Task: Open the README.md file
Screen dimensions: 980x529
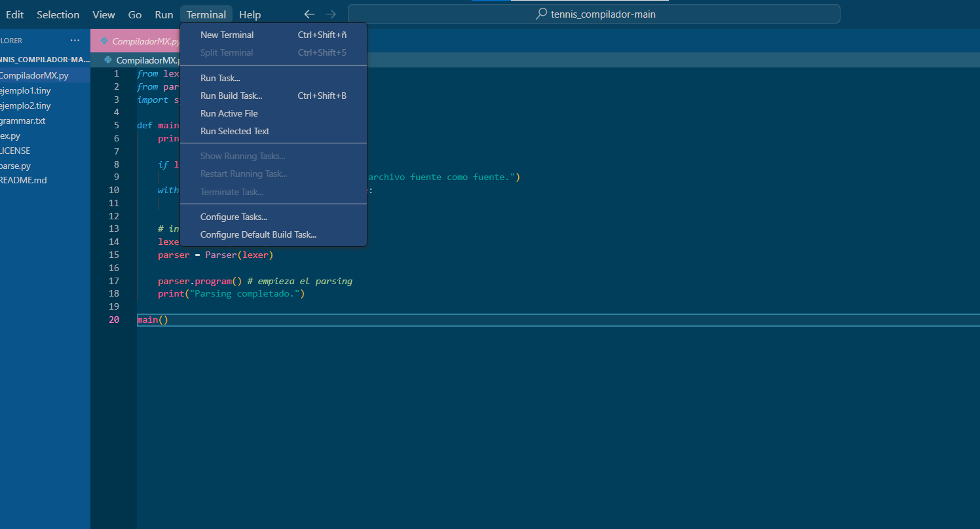Action: click(x=24, y=180)
